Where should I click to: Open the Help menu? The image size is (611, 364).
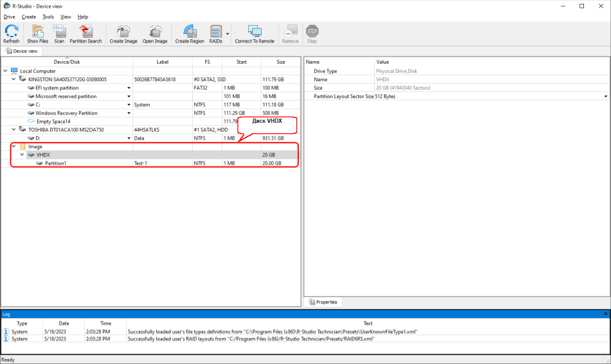click(x=82, y=17)
